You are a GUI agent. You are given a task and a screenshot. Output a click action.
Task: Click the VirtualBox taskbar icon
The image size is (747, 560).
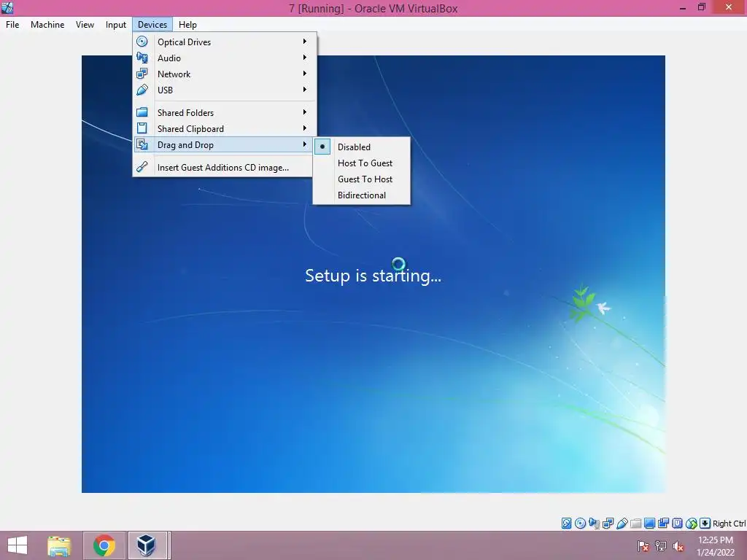pos(147,545)
